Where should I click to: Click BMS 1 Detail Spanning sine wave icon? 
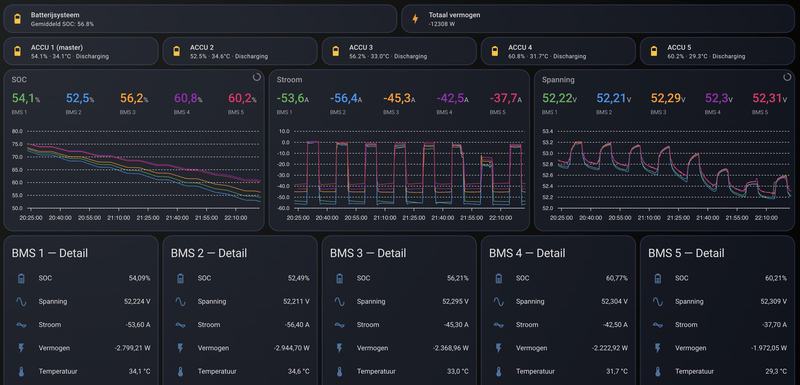tap(21, 301)
